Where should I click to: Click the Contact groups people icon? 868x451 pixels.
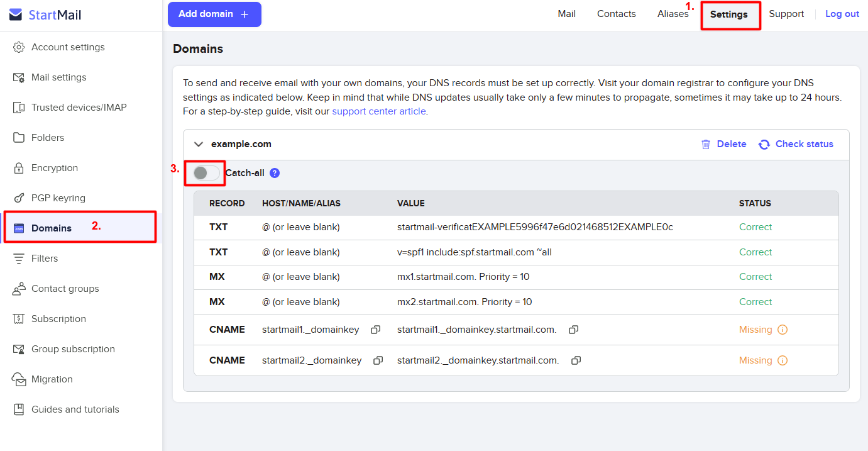tap(19, 289)
